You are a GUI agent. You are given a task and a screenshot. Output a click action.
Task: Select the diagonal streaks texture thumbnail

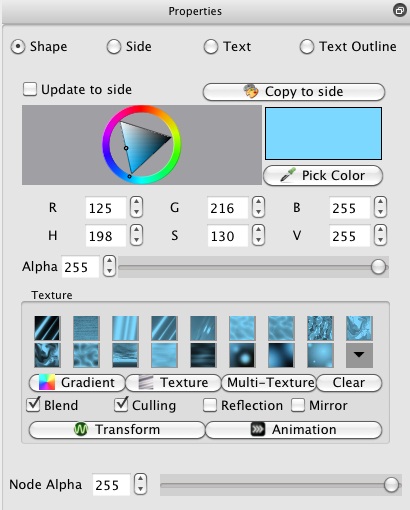[47, 328]
